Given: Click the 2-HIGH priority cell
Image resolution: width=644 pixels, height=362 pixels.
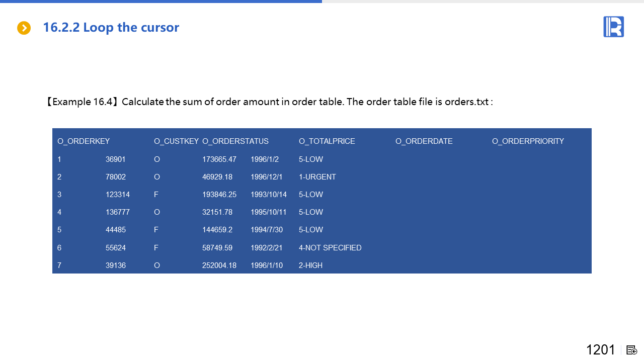Looking at the screenshot, I should (310, 265).
